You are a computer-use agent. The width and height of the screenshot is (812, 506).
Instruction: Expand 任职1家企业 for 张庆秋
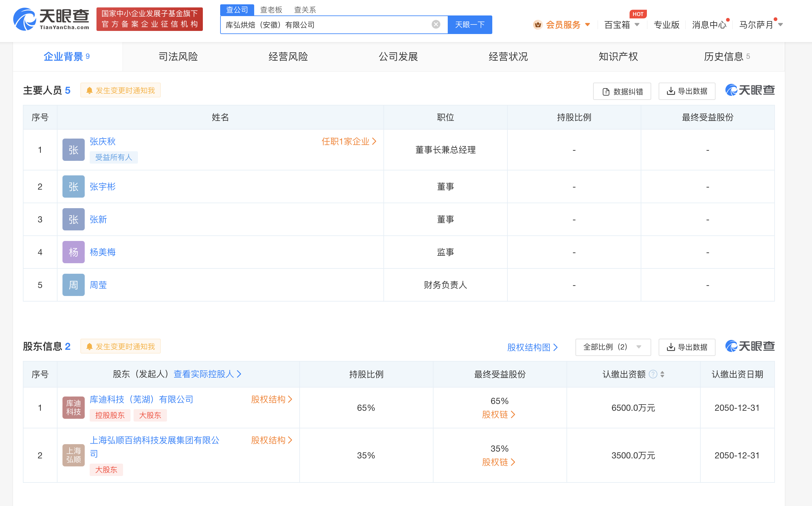[x=349, y=142]
